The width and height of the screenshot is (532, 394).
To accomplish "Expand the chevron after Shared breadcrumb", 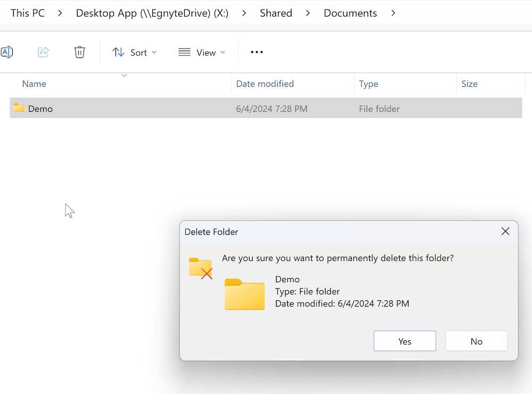I will coord(308,13).
